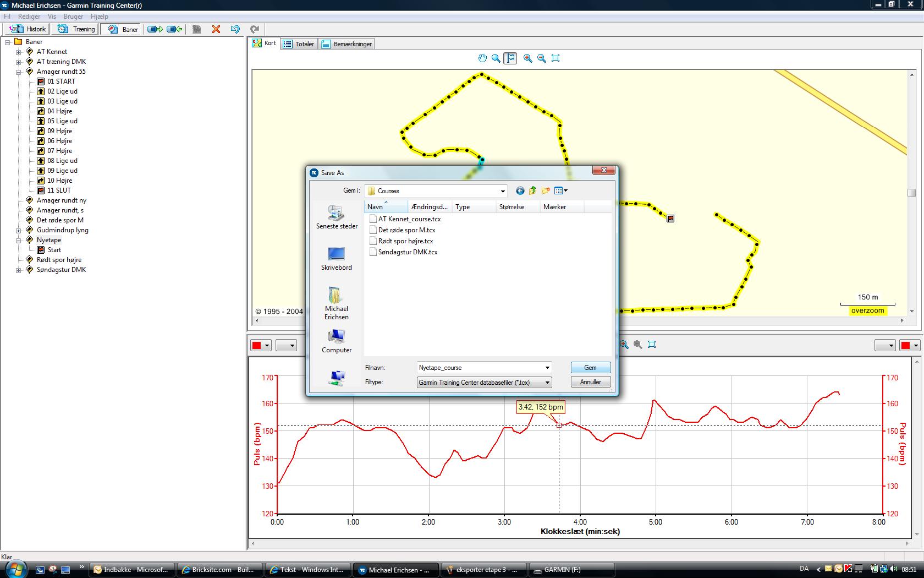Screen dimensions: 924x578
Task: Open the Gem i folder dropdown
Action: pos(502,192)
